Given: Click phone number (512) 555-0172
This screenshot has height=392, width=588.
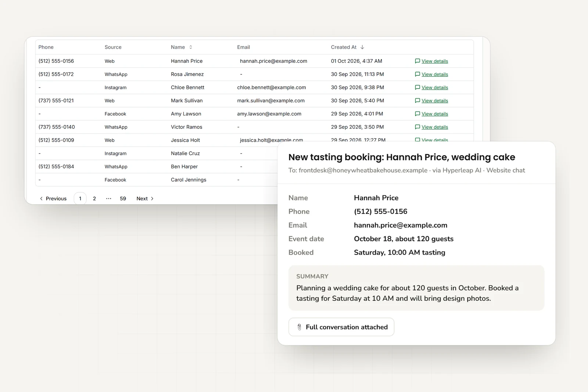Looking at the screenshot, I should coord(56,74).
